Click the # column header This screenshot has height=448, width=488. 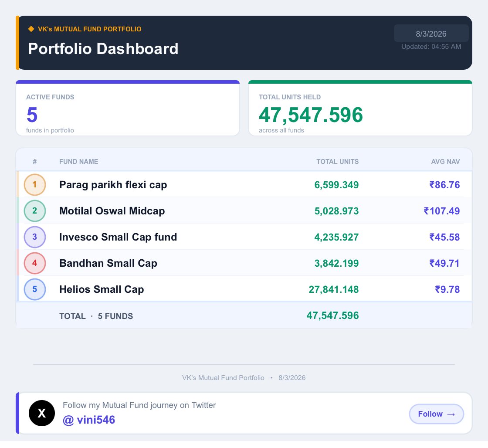point(35,162)
